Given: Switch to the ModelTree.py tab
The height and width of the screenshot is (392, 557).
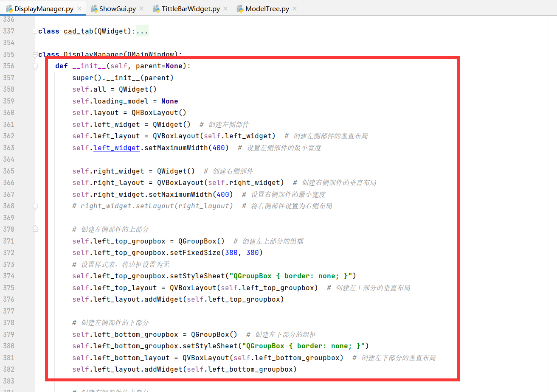Looking at the screenshot, I should click(x=267, y=8).
